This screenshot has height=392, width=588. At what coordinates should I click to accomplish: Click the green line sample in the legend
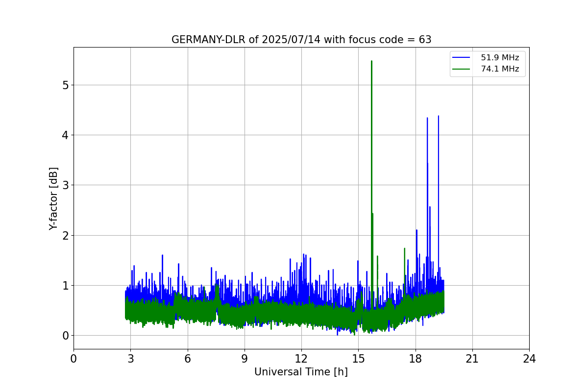tap(462, 69)
